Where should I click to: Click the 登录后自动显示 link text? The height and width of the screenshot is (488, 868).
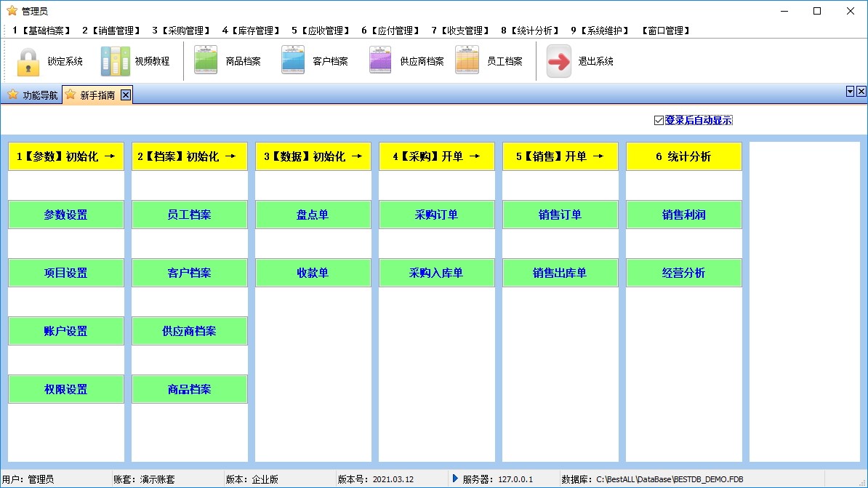point(699,120)
